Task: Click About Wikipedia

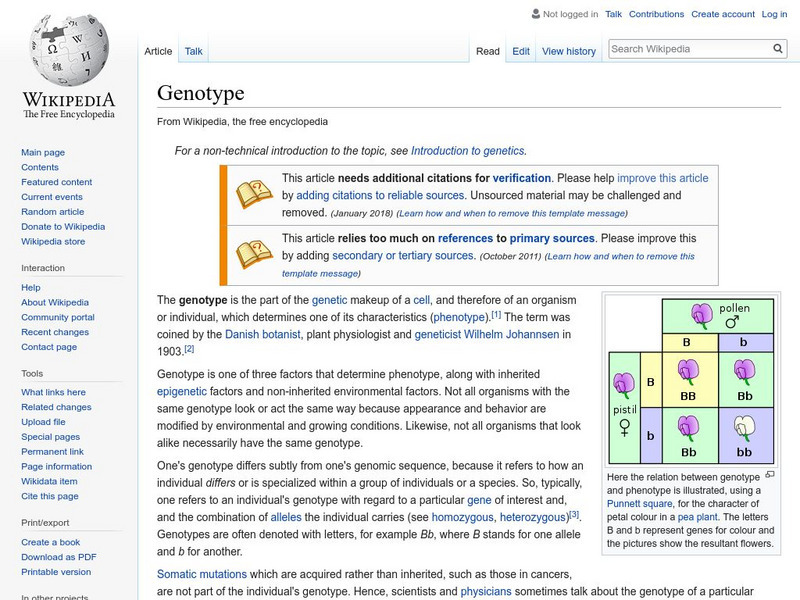Action: pos(55,302)
